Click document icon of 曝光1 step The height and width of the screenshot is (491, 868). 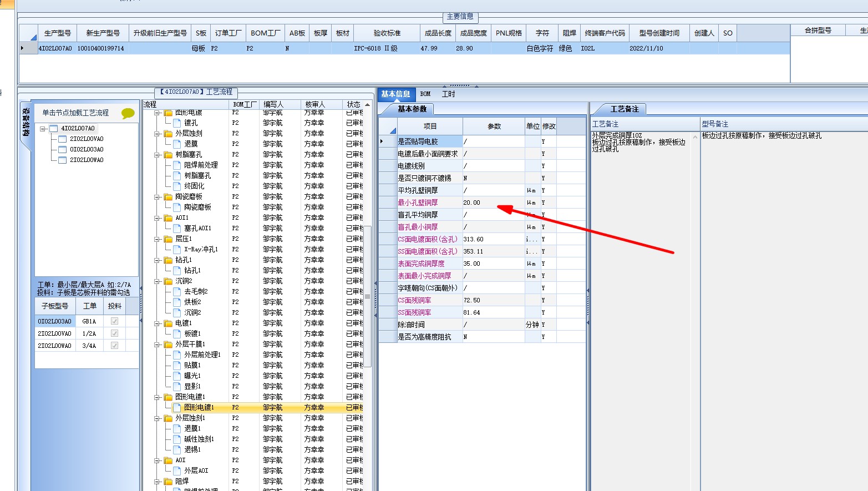(177, 376)
